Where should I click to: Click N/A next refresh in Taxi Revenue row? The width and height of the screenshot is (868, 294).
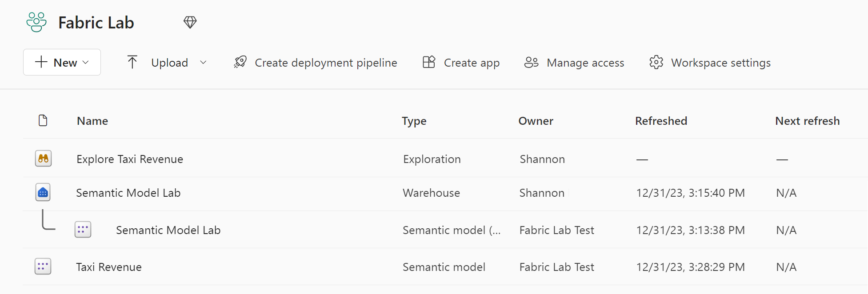[x=786, y=267]
